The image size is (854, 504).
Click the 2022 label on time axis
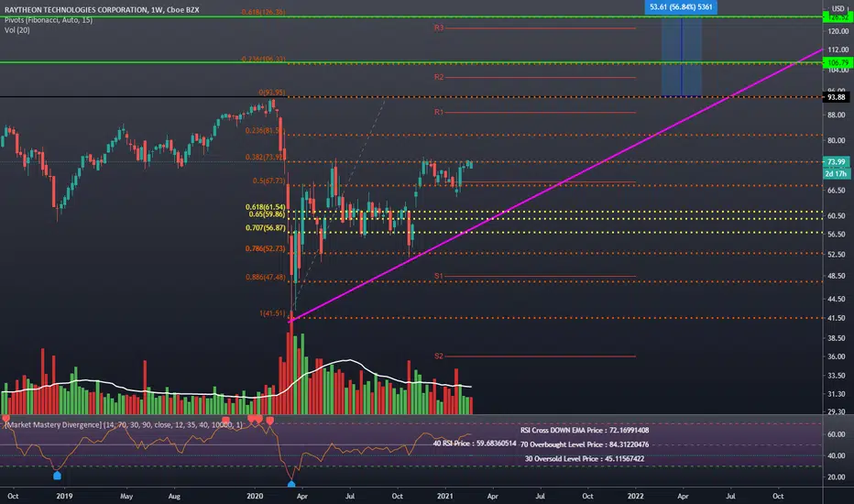click(x=635, y=496)
